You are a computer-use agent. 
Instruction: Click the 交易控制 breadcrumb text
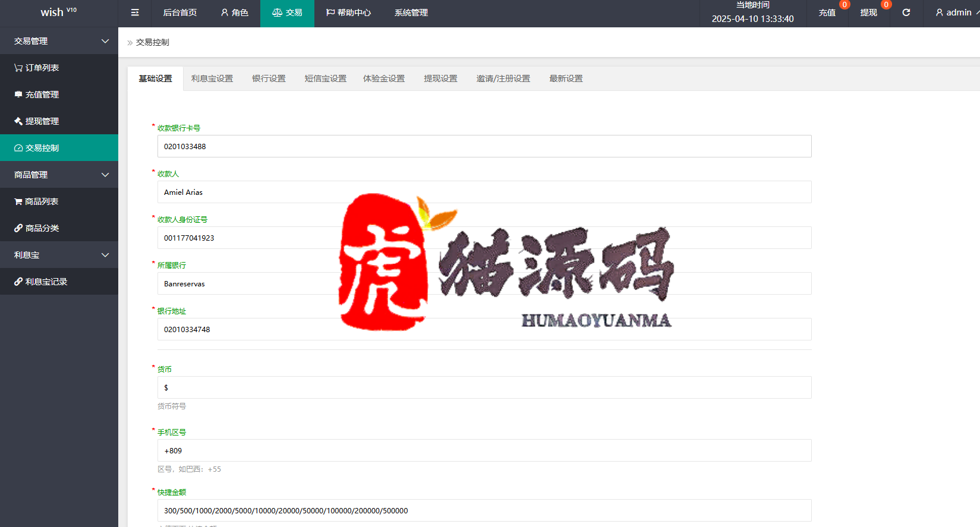[x=153, y=42]
